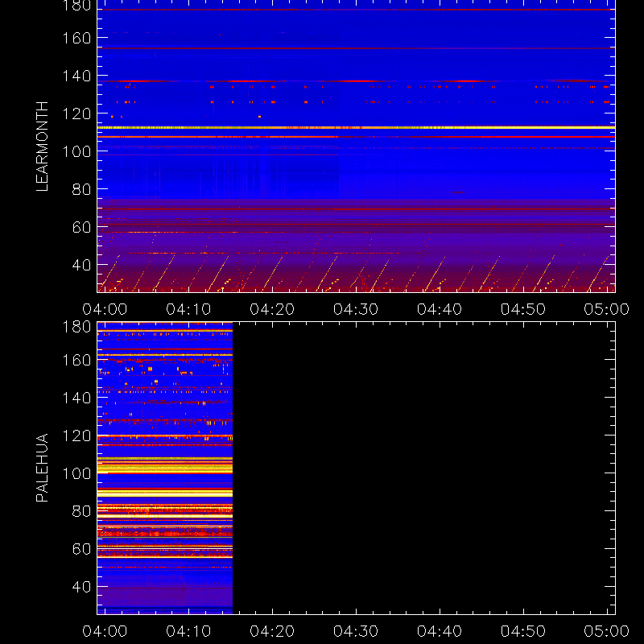
Task: Click the 05:00 time label of the PALEHUA plot
Action: (x=607, y=631)
